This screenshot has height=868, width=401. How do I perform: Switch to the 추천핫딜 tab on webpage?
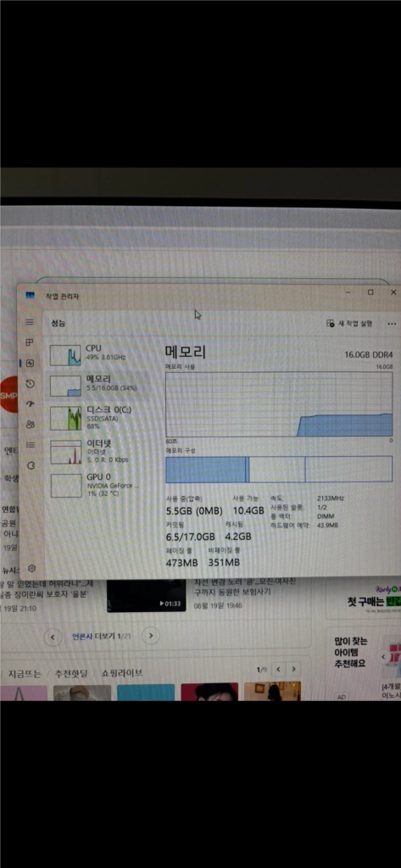[x=71, y=674]
